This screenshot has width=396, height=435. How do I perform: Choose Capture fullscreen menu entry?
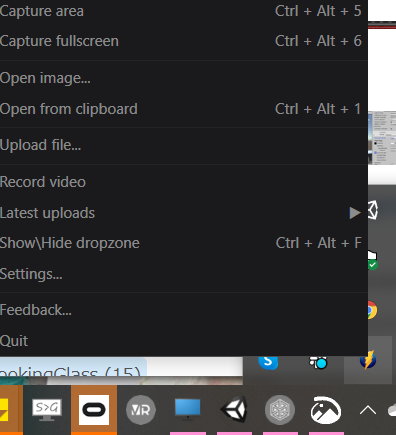point(184,41)
